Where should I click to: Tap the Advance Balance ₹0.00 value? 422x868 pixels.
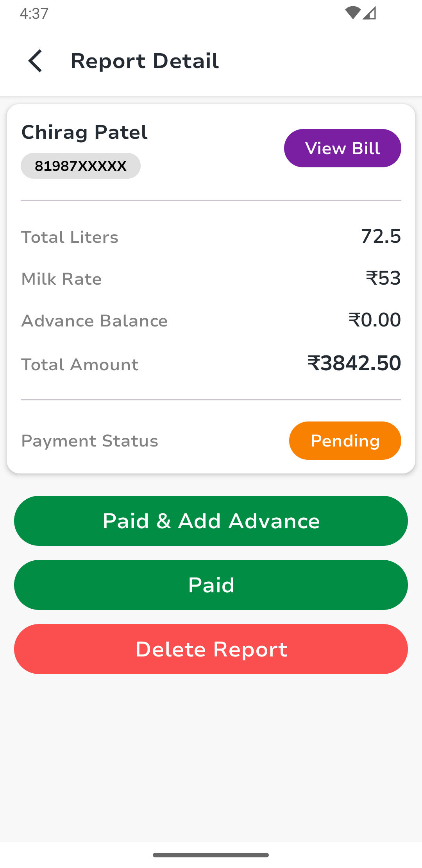(375, 320)
